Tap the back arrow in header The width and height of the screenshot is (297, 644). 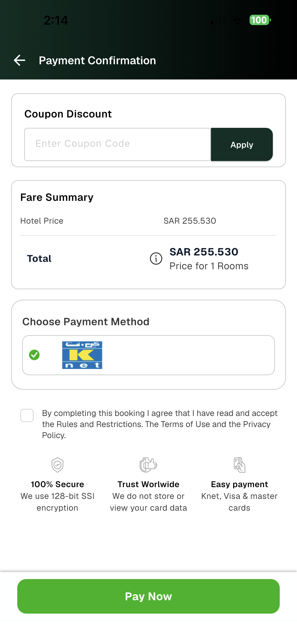click(19, 61)
